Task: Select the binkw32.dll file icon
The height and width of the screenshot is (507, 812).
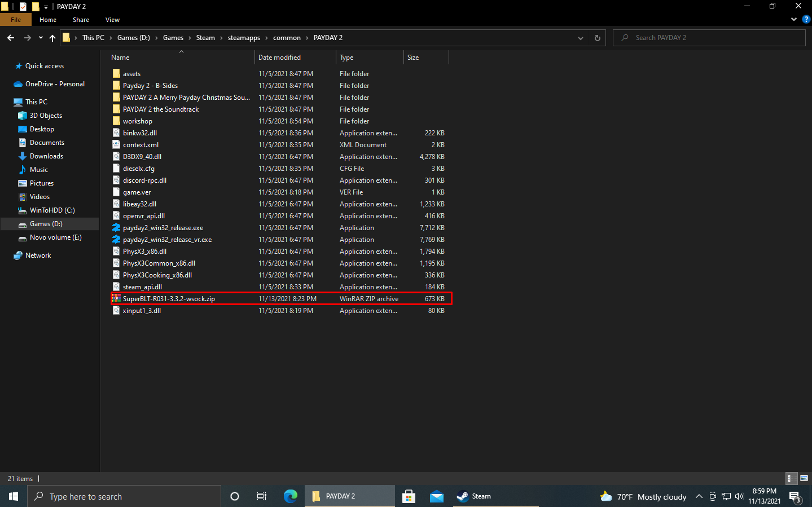Action: tap(116, 133)
